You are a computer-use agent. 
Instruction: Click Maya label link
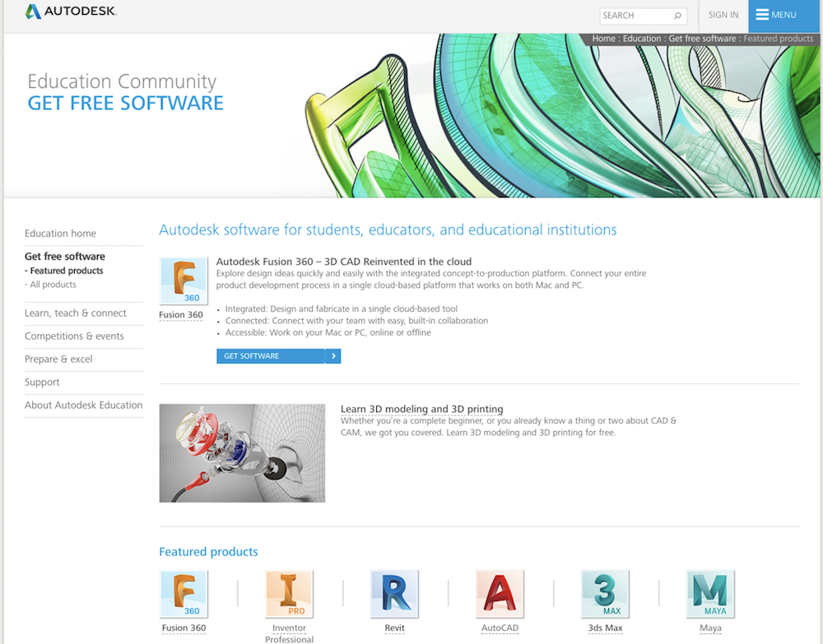point(711,628)
